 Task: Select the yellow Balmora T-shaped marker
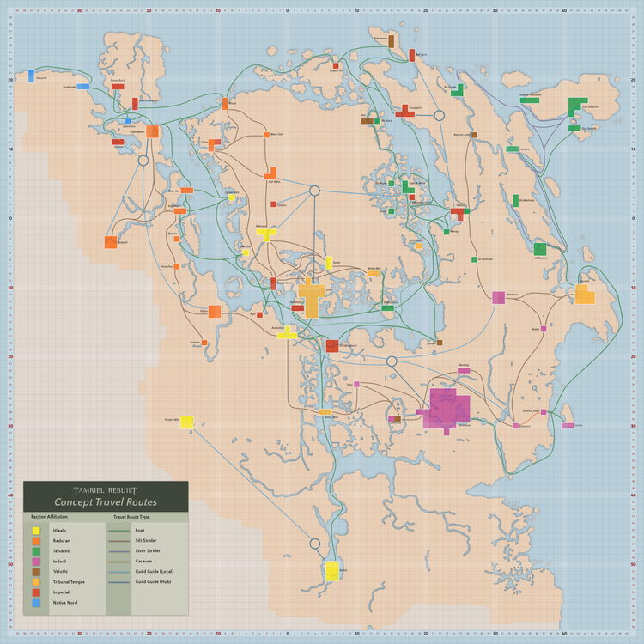pyautogui.click(x=266, y=234)
